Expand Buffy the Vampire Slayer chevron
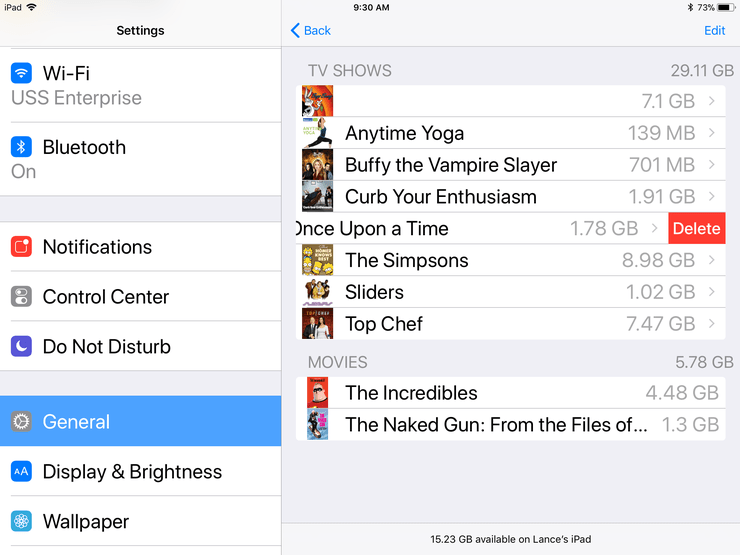 tap(712, 164)
